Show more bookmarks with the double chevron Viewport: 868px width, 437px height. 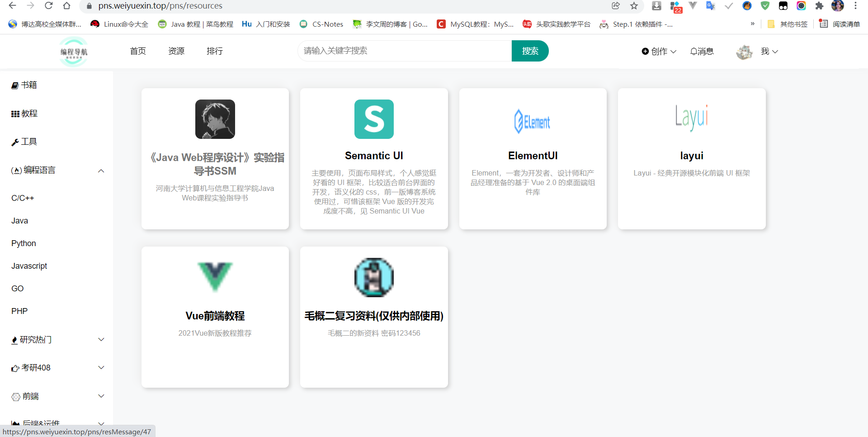pyautogui.click(x=752, y=24)
